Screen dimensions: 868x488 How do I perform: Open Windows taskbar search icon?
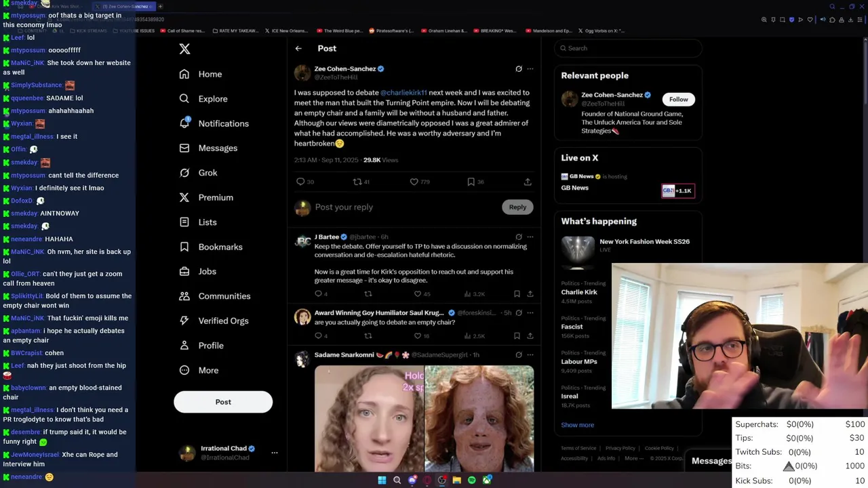point(397,481)
